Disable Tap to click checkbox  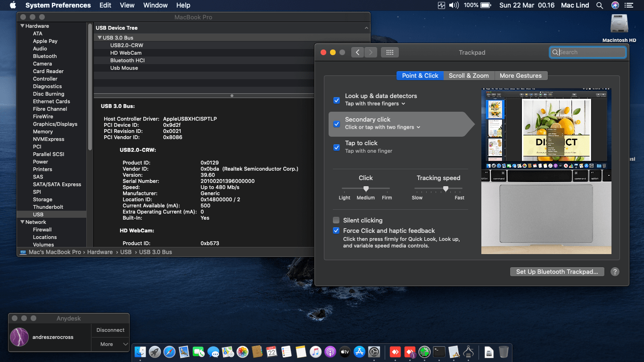point(337,147)
